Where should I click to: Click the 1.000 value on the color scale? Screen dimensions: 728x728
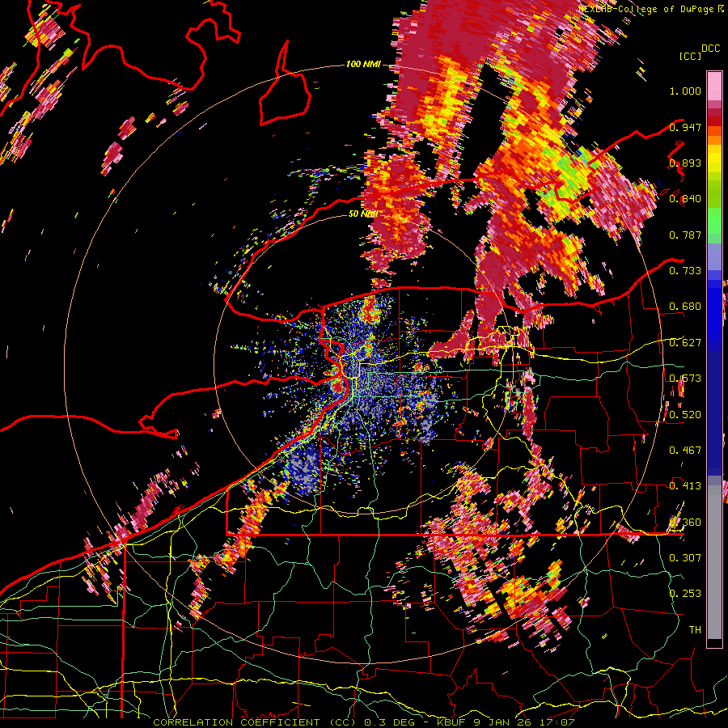(685, 91)
